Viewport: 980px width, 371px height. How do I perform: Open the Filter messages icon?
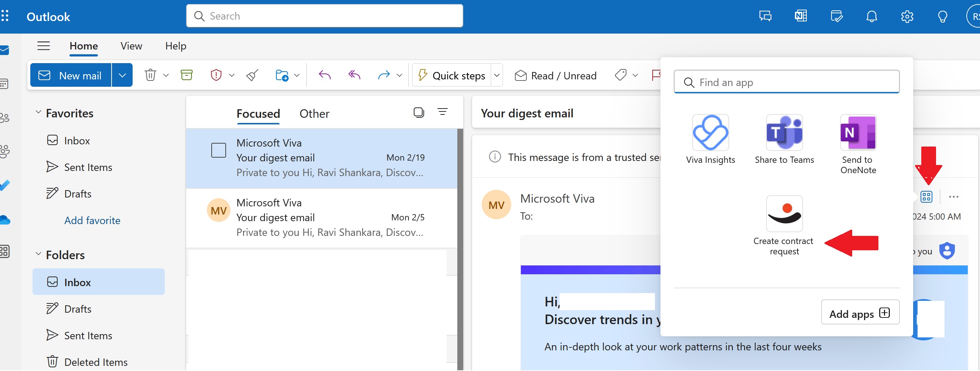click(443, 112)
